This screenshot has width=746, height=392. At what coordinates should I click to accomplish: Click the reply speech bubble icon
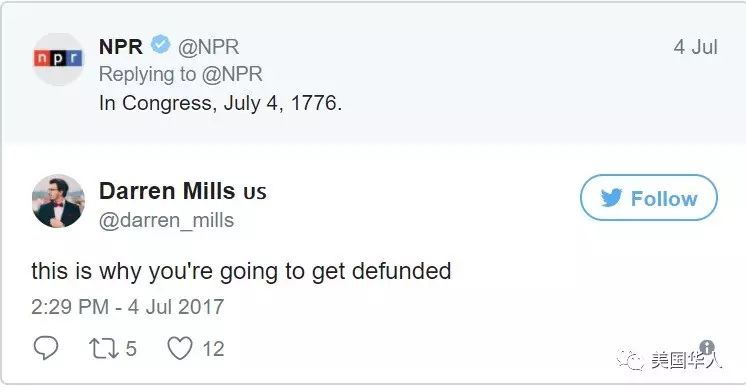pyautogui.click(x=46, y=348)
